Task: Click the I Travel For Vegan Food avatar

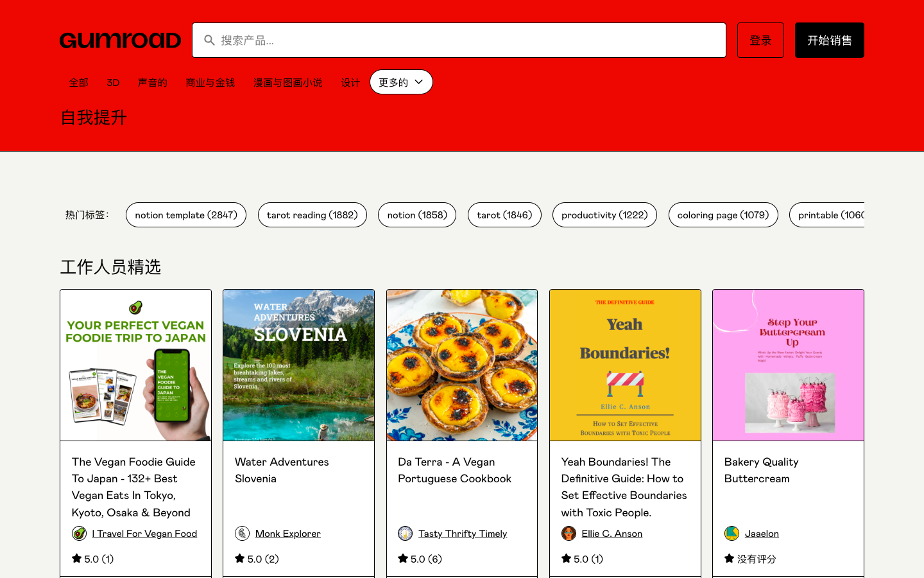Action: click(79, 533)
